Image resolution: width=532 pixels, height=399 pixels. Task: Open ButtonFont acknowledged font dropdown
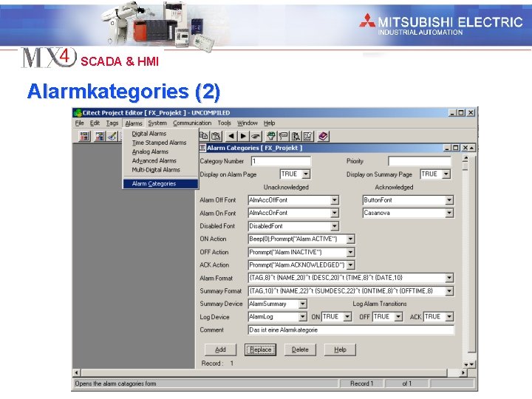click(449, 200)
